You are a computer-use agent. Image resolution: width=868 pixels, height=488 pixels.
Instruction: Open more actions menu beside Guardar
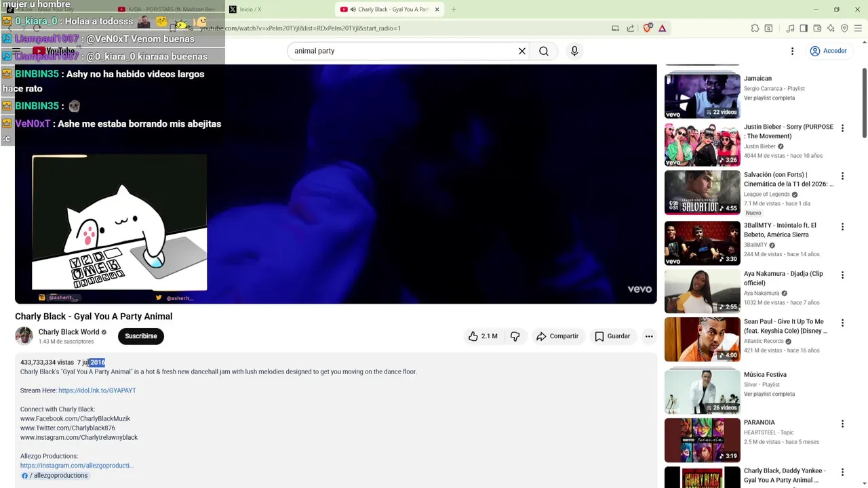[649, 336]
